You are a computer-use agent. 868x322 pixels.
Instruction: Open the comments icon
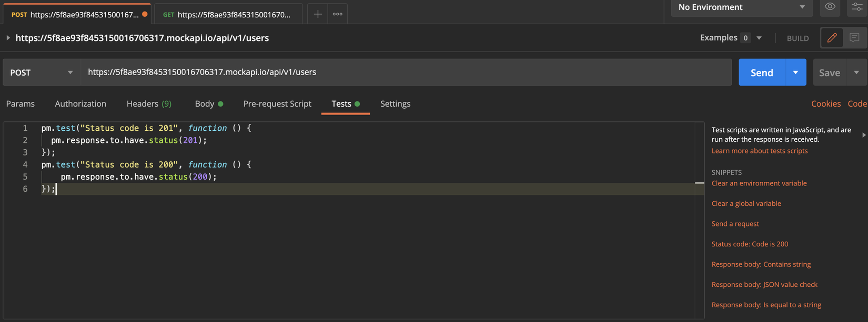coord(854,38)
